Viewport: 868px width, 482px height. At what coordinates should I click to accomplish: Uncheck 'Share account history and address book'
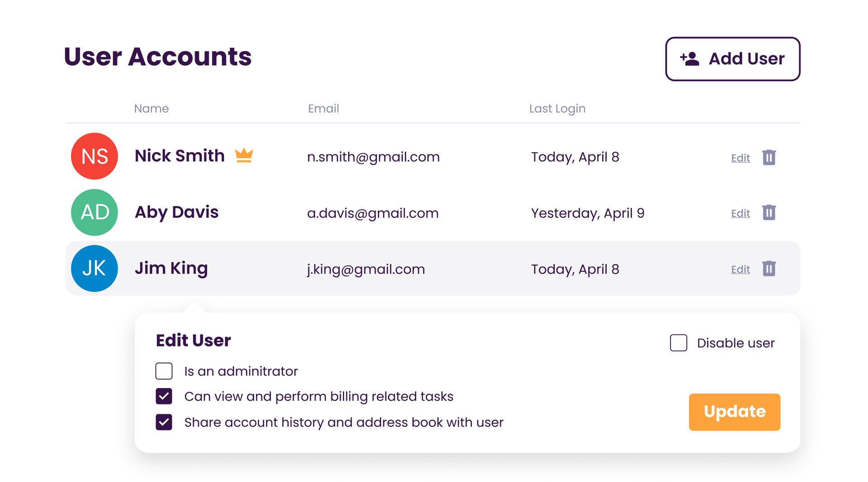(164, 422)
